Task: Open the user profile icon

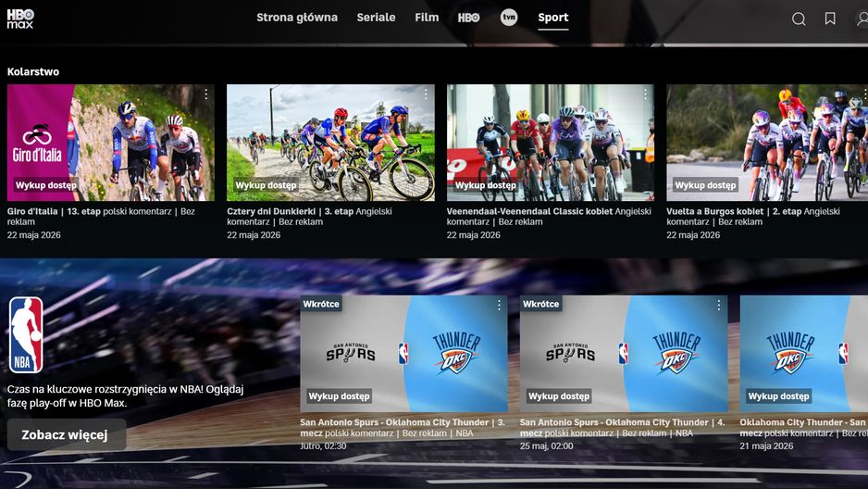Action: tap(862, 19)
